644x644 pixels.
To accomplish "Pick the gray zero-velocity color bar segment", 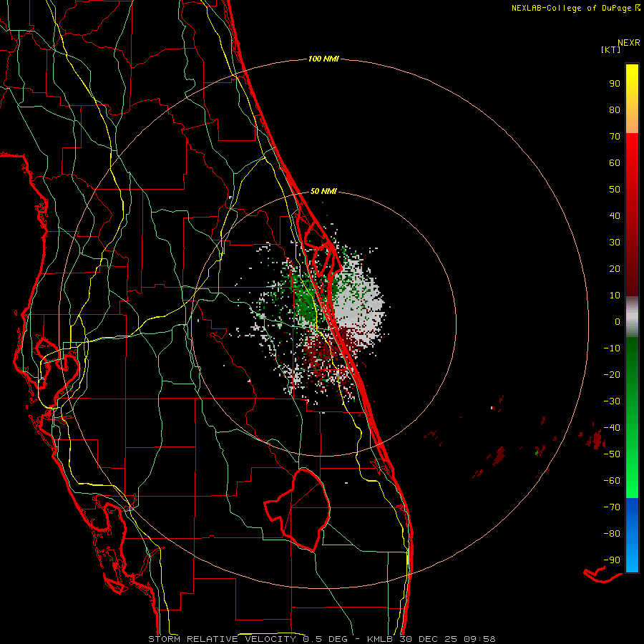I will coord(632,317).
